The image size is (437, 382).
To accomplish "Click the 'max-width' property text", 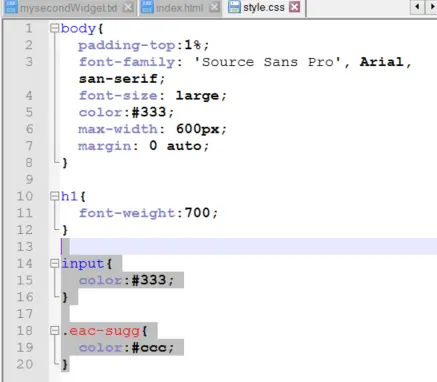I will click(x=118, y=129).
